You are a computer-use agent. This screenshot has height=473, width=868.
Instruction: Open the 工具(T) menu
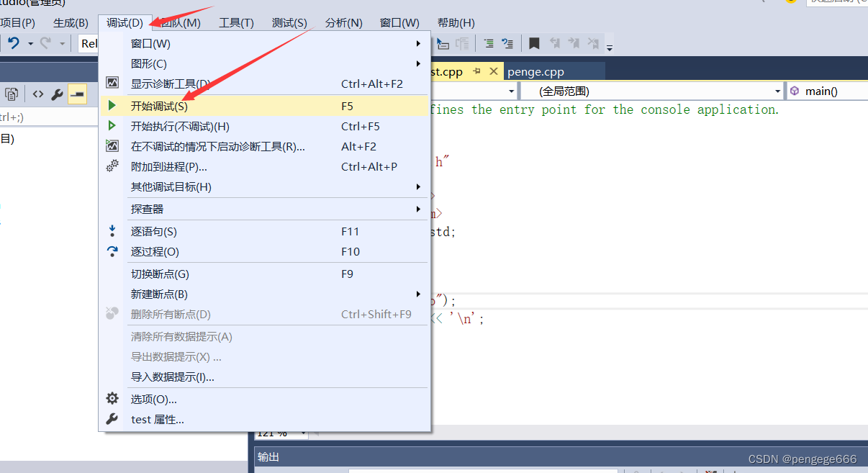235,22
